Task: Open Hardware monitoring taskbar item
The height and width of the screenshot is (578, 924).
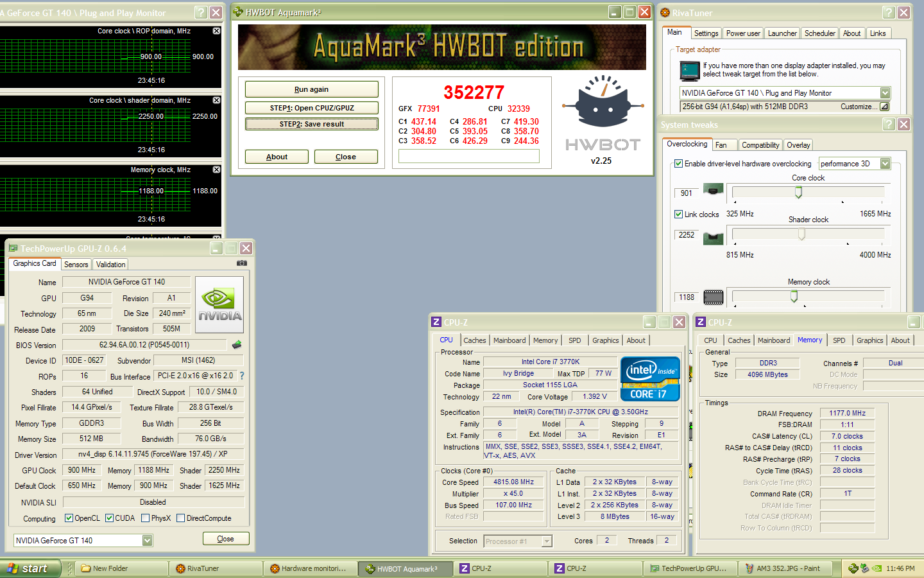Action: [311, 568]
